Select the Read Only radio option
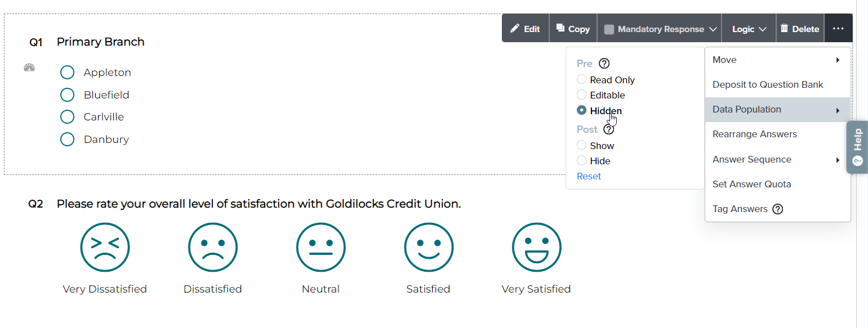This screenshot has height=328, width=868. point(582,80)
